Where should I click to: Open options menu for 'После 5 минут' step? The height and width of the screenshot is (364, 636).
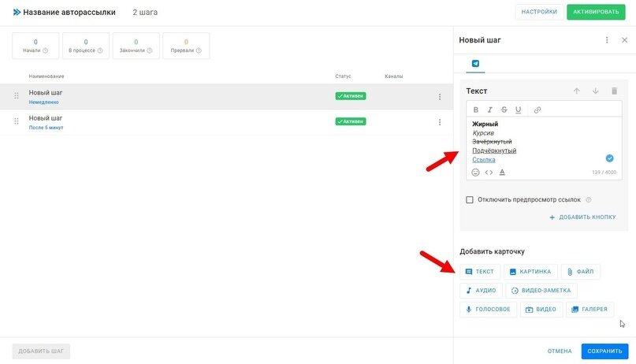pyautogui.click(x=440, y=122)
